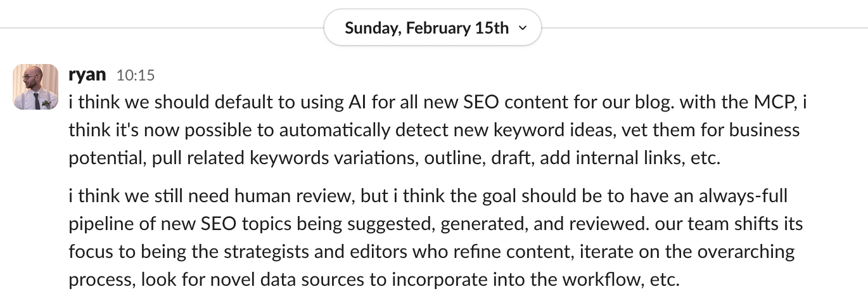Click the horizontal divider left of the date
This screenshot has width=868, height=308.
158,29
